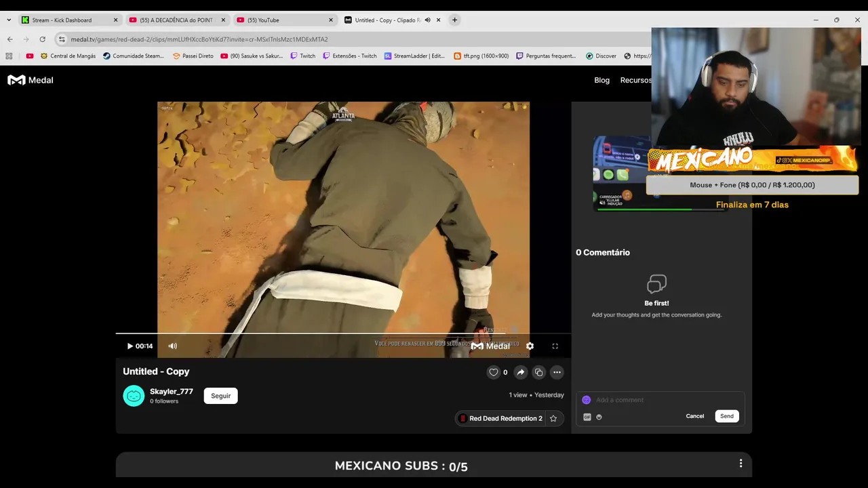
Task: Open the Skayler_777 username link
Action: 172,391
